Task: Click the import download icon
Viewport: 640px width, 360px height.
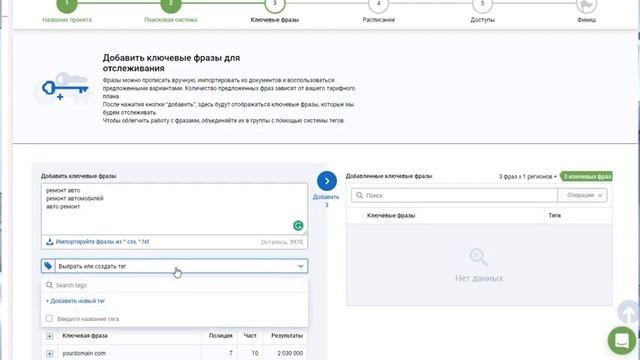Action: (x=49, y=242)
